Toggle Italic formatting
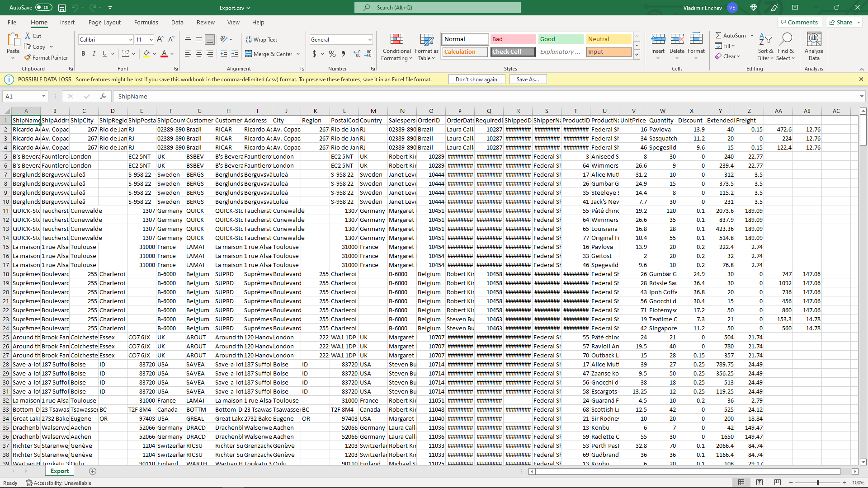Viewport: 868px width, 488px height. (94, 54)
